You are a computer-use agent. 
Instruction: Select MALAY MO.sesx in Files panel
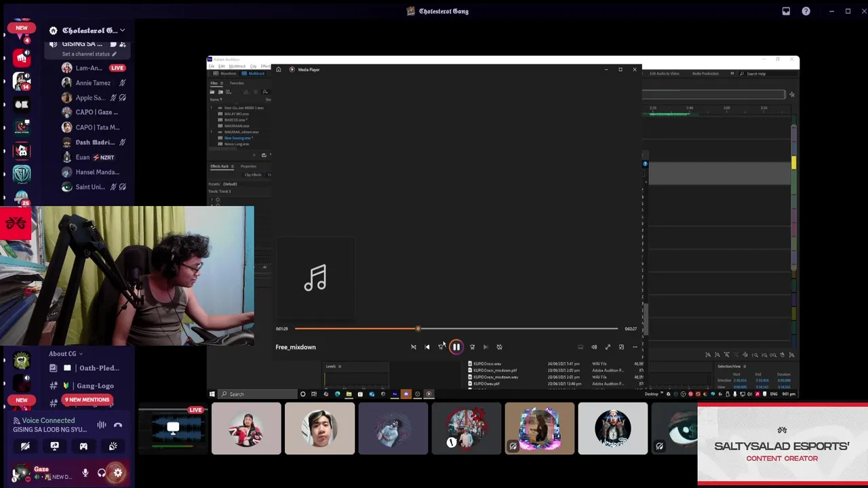pos(237,114)
